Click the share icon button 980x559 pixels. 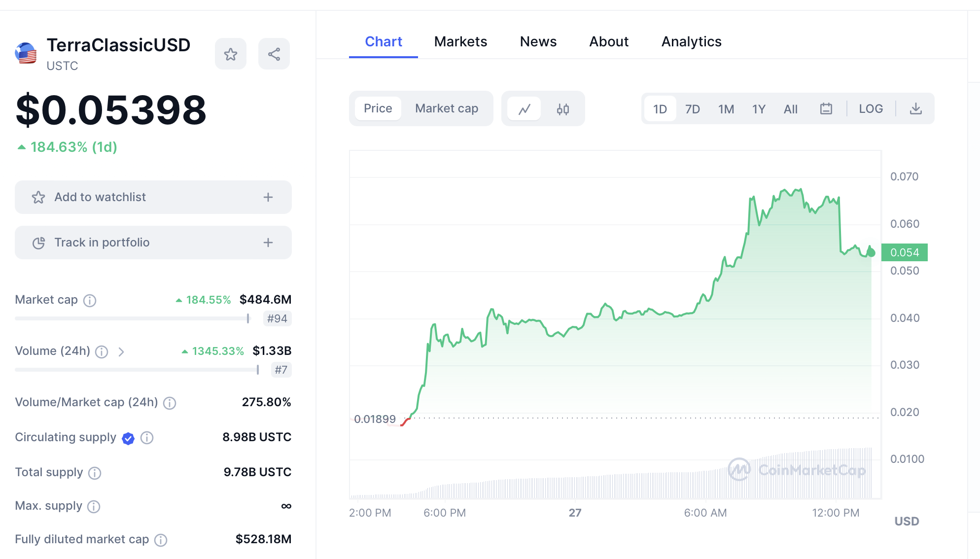(x=274, y=54)
